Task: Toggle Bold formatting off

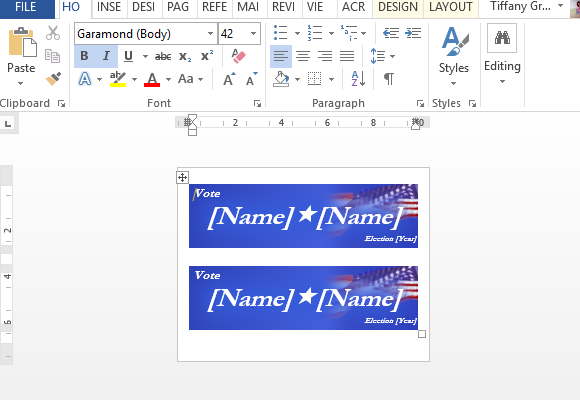Action: coord(85,56)
